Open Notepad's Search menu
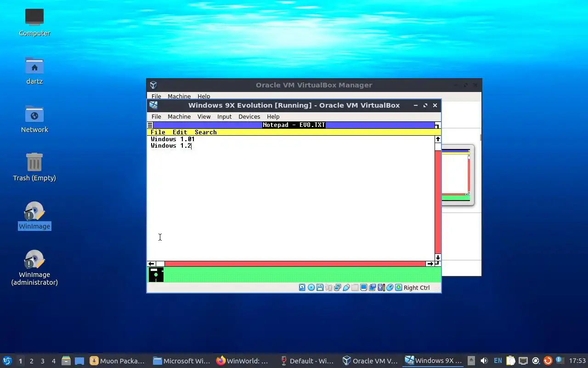The width and height of the screenshot is (588, 368). 205,132
